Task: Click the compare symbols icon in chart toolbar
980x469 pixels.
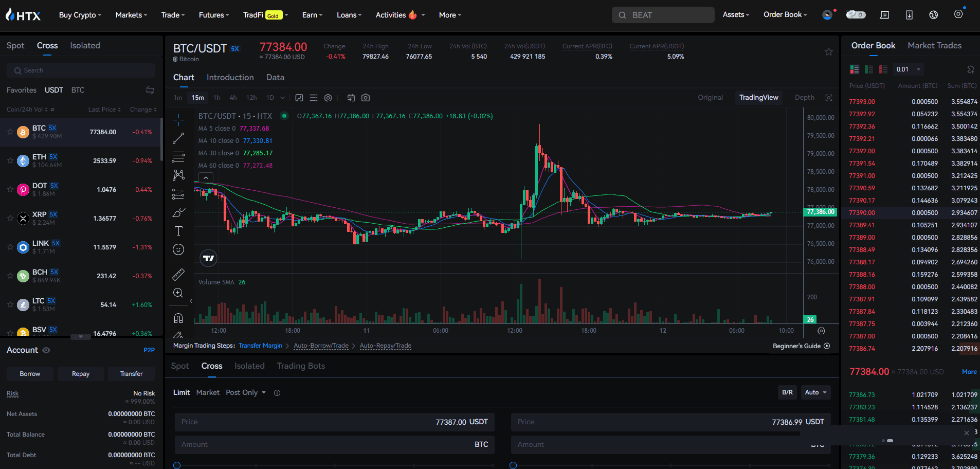Action: coord(351,98)
